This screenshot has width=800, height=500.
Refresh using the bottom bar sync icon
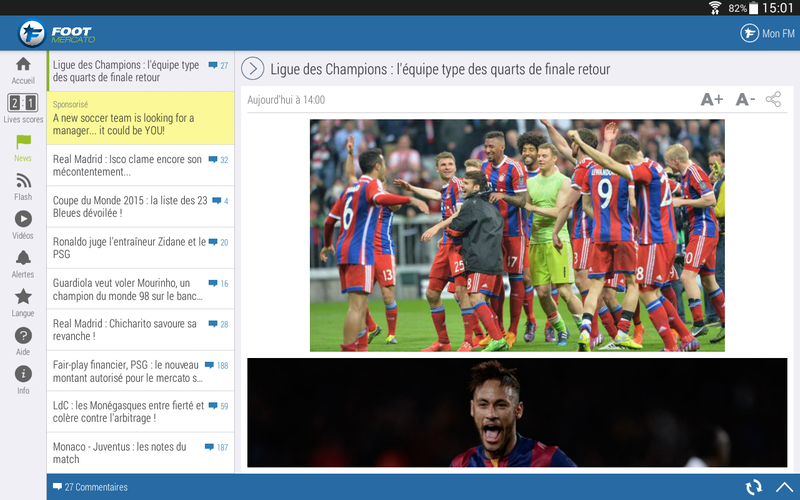[754, 487]
